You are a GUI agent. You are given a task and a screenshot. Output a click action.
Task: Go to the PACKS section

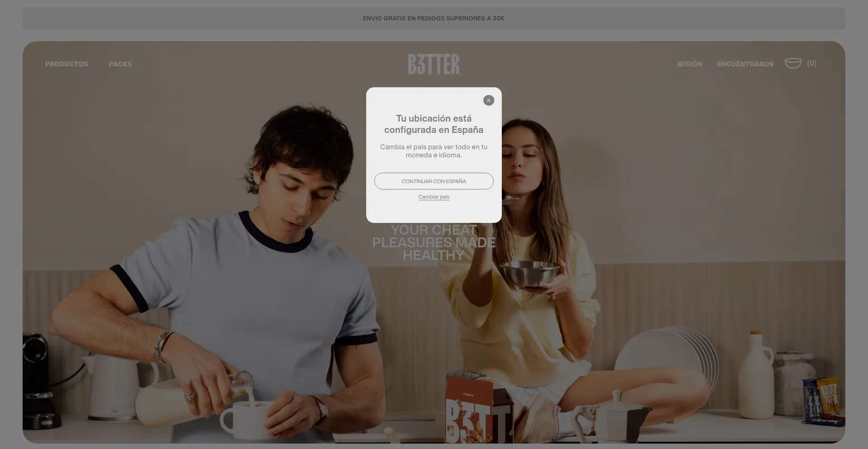[x=120, y=64]
